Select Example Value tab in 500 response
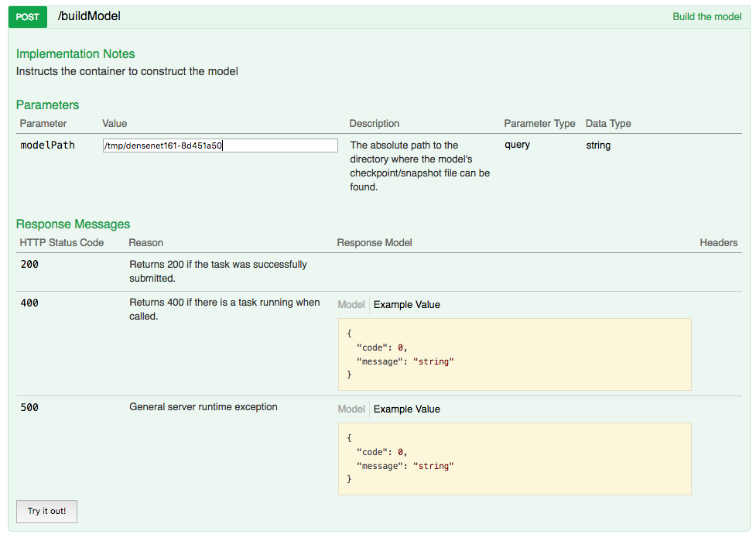 (406, 409)
